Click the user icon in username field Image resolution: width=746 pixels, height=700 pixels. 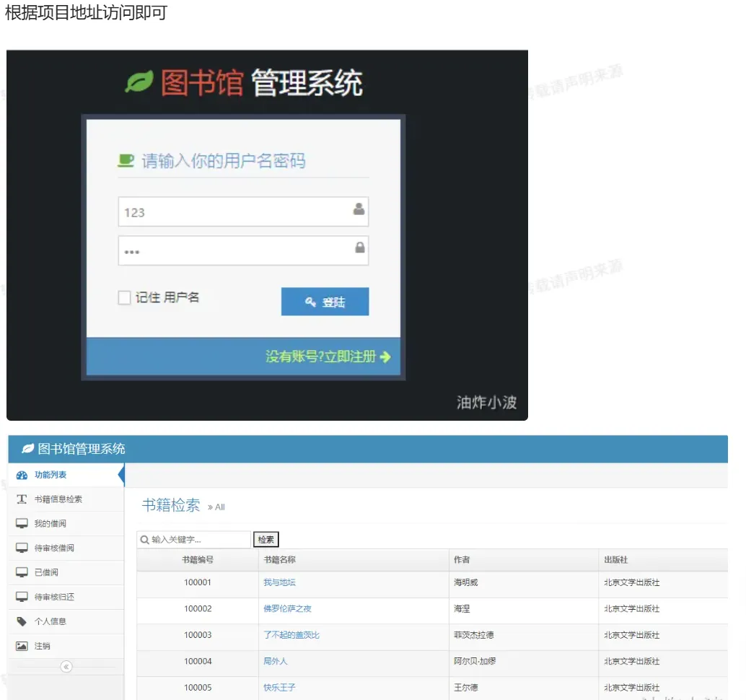pos(359,209)
